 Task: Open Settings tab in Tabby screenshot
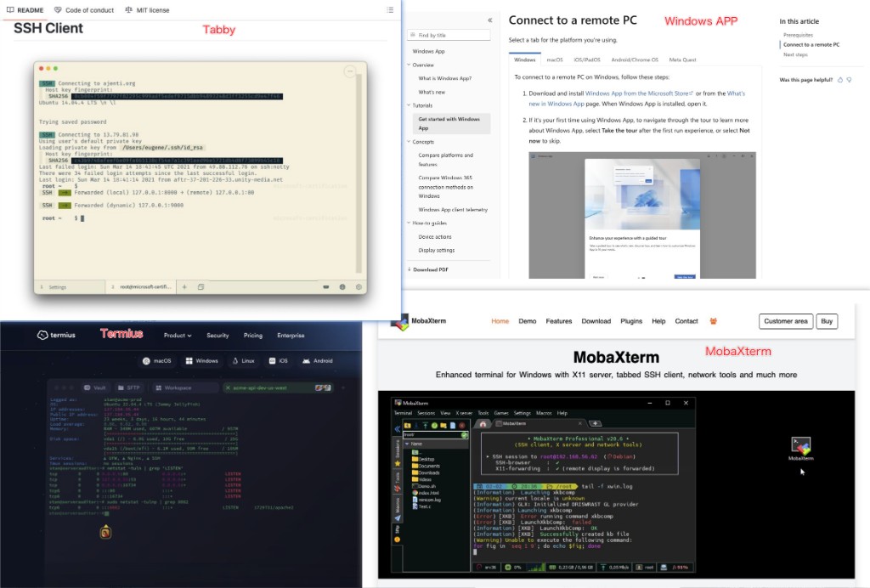(x=70, y=287)
